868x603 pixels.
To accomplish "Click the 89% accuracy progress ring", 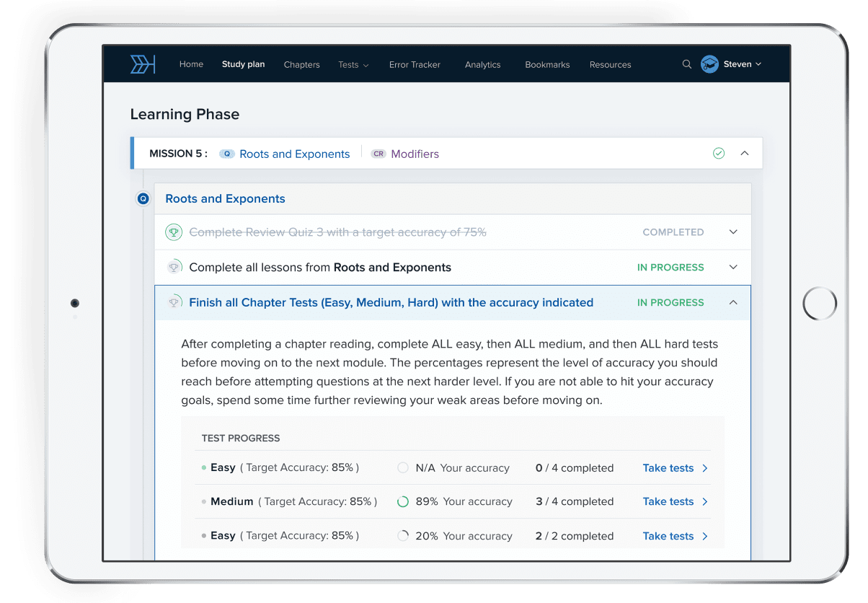I will [403, 502].
